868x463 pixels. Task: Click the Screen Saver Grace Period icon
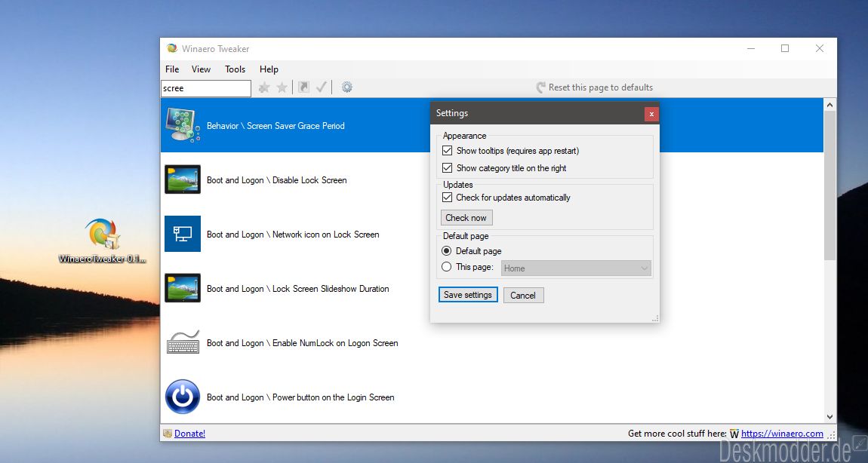coord(183,126)
